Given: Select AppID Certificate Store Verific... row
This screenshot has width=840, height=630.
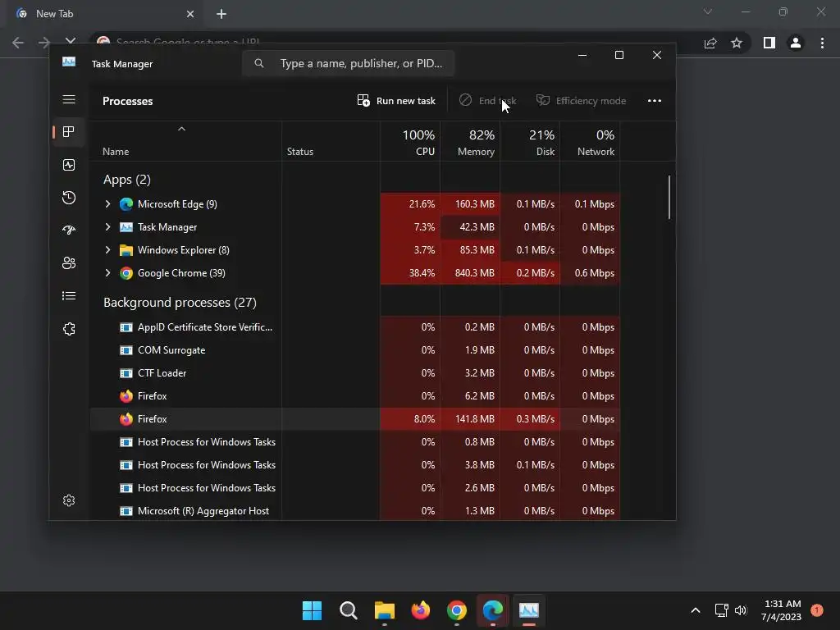Looking at the screenshot, I should [x=354, y=327].
